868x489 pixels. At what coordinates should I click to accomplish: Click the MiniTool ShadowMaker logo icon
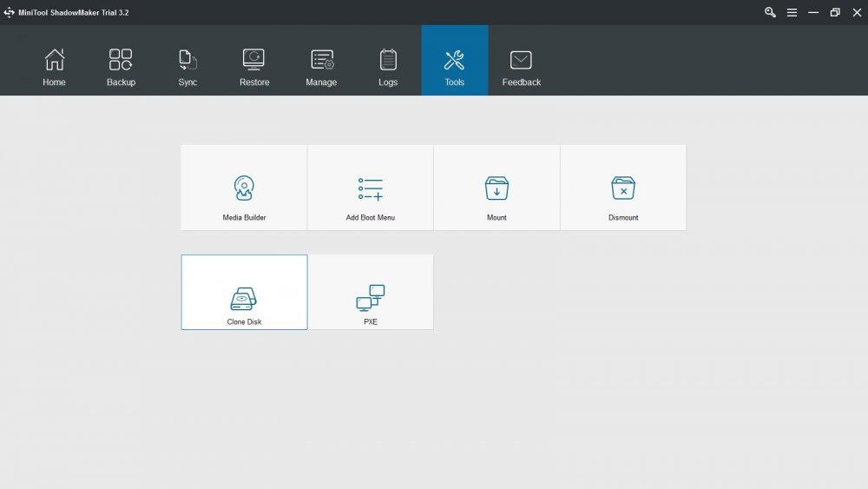point(9,12)
